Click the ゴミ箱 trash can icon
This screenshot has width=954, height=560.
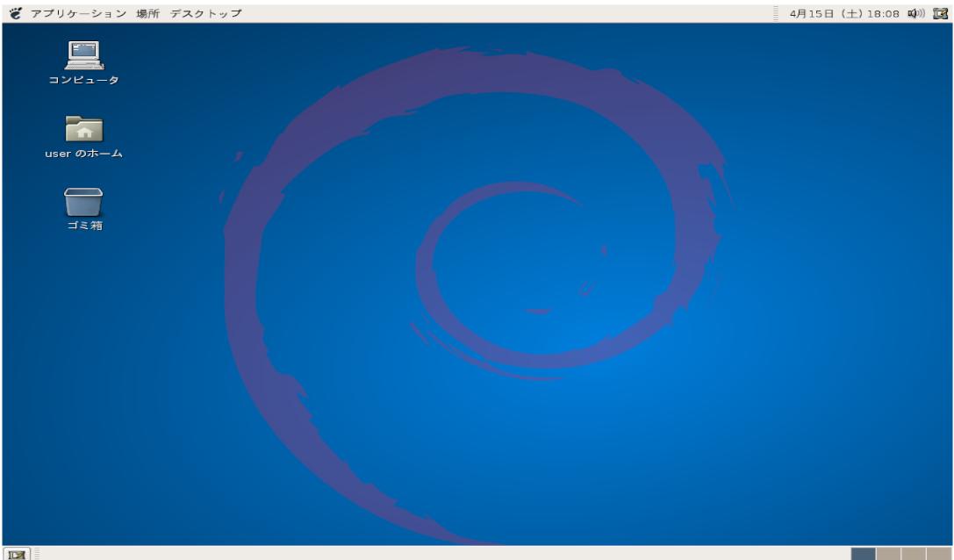point(84,203)
